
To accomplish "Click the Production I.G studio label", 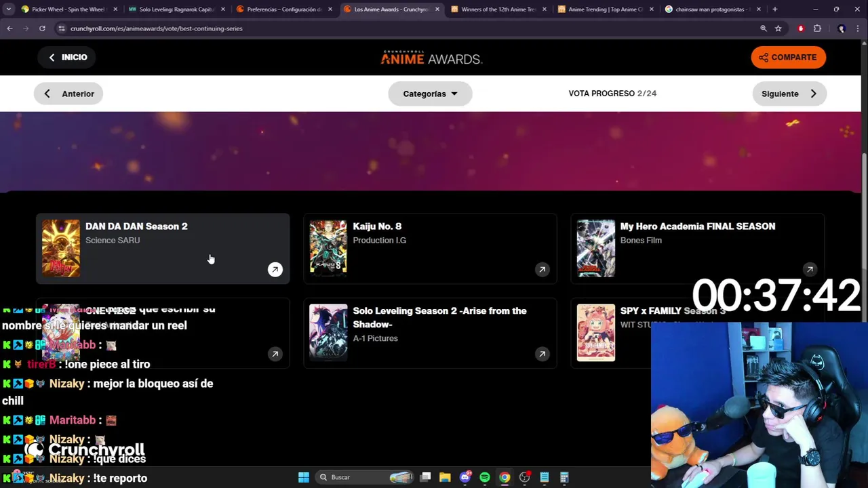I will click(x=380, y=240).
